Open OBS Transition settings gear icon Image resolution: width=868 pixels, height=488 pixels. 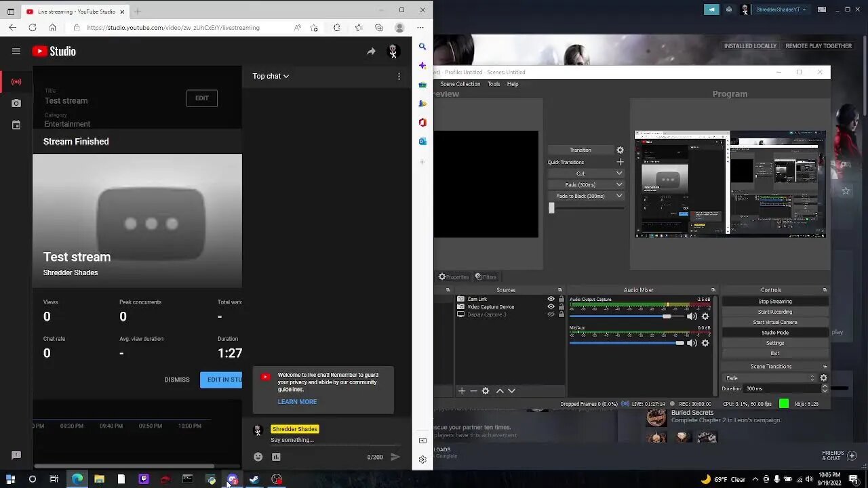[x=620, y=150]
